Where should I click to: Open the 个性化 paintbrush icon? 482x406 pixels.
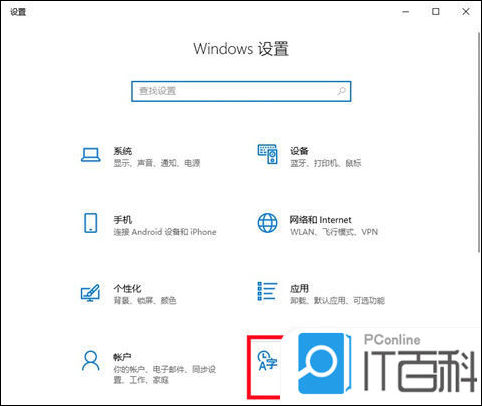tap(90, 292)
